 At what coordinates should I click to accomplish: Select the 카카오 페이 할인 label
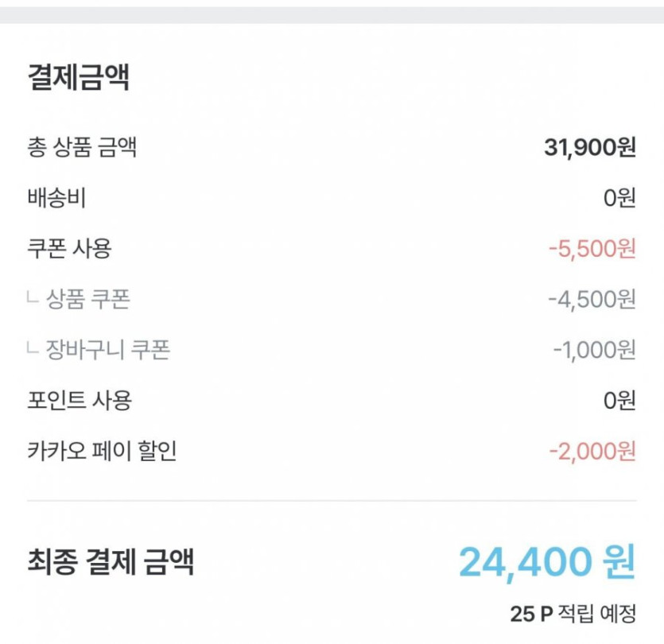[x=102, y=452]
